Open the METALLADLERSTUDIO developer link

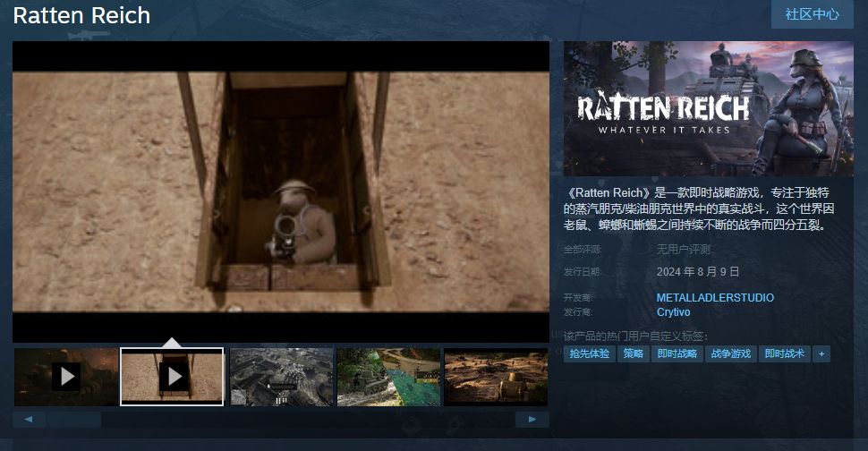point(715,298)
